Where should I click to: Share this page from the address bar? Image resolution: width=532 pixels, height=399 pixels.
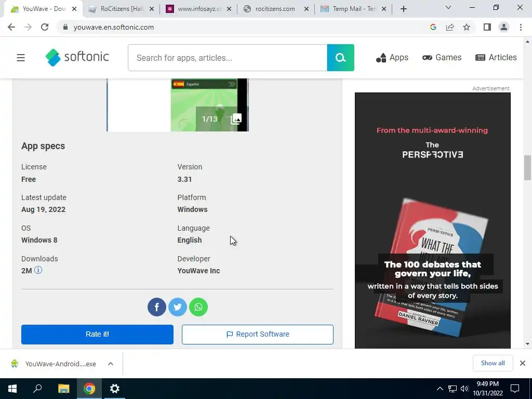pos(450,27)
